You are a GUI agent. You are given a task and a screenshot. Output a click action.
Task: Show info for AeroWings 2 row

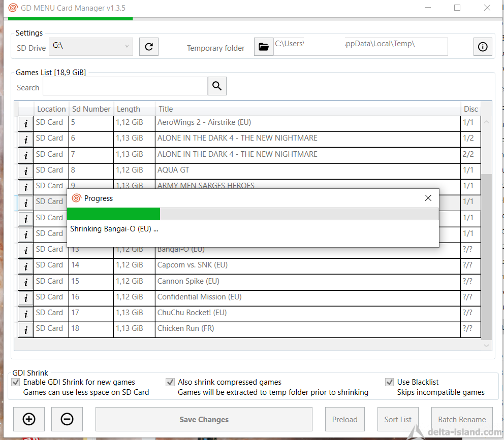click(x=26, y=124)
